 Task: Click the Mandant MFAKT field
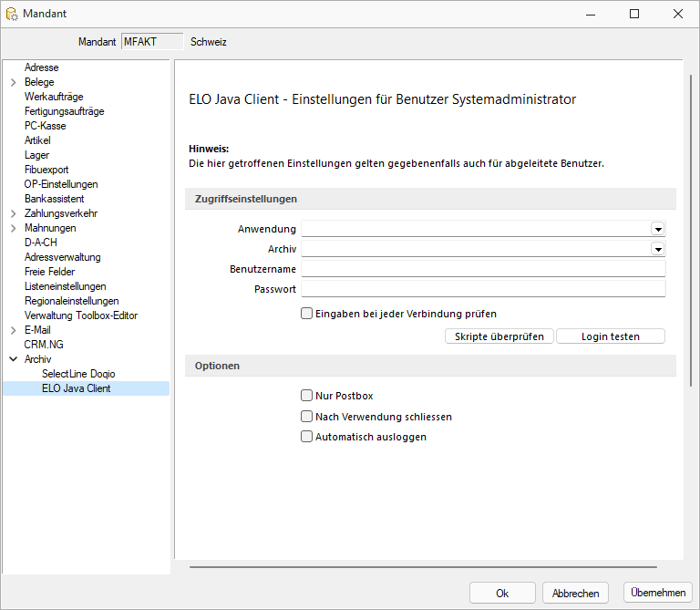152,42
